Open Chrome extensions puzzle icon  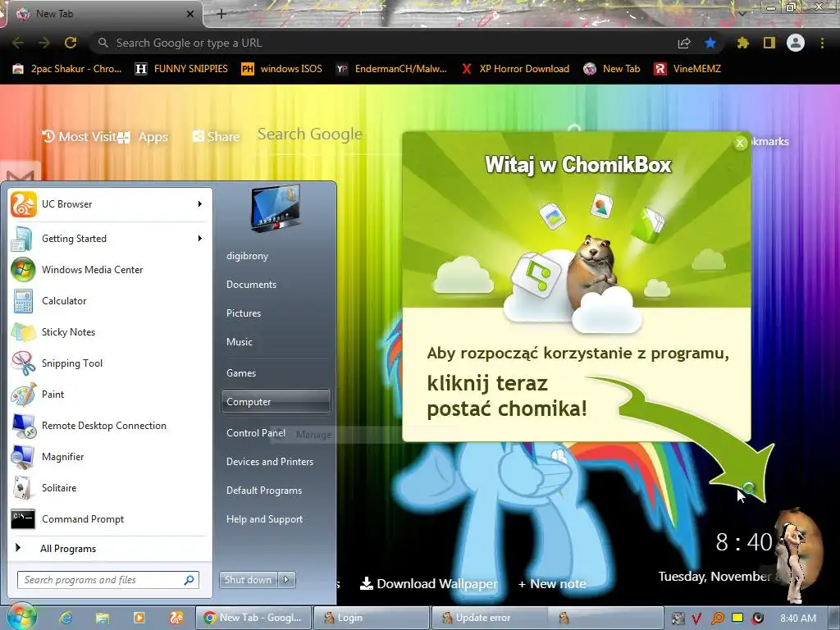pyautogui.click(x=742, y=43)
